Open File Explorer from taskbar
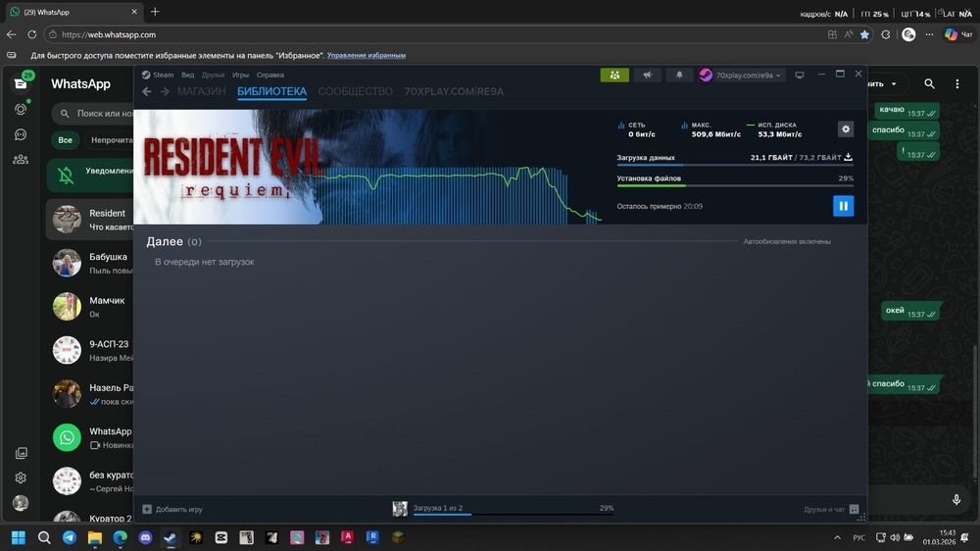 [94, 538]
